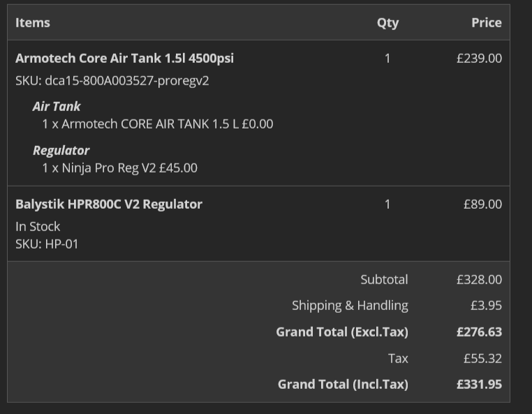Click the Qty column header
532x414 pixels.
[x=387, y=22]
